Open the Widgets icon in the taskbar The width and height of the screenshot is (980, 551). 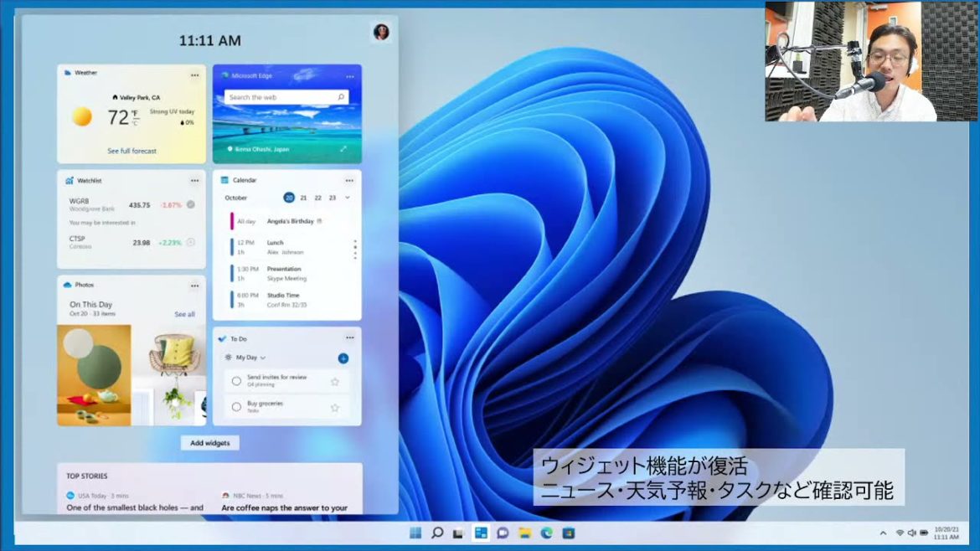(481, 533)
